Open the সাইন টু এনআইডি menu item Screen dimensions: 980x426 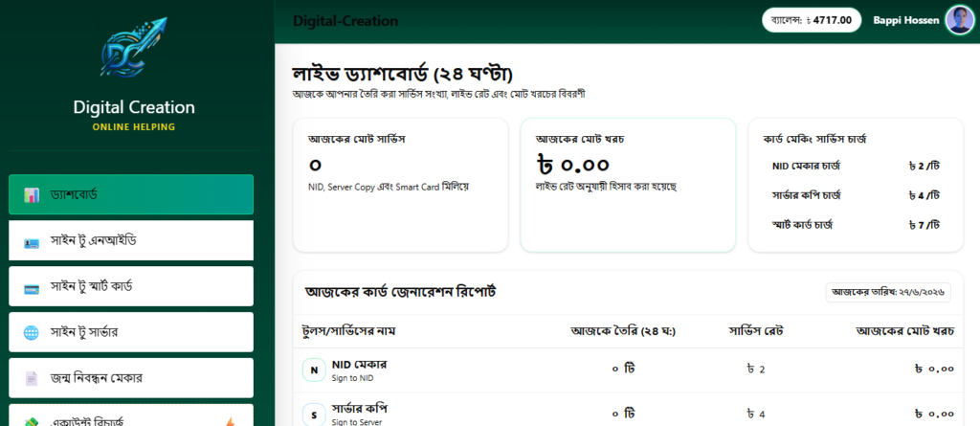click(x=131, y=240)
